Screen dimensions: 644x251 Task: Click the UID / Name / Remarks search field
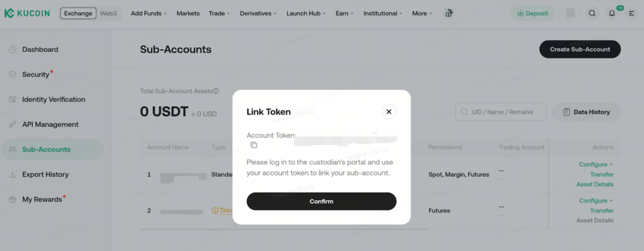502,112
